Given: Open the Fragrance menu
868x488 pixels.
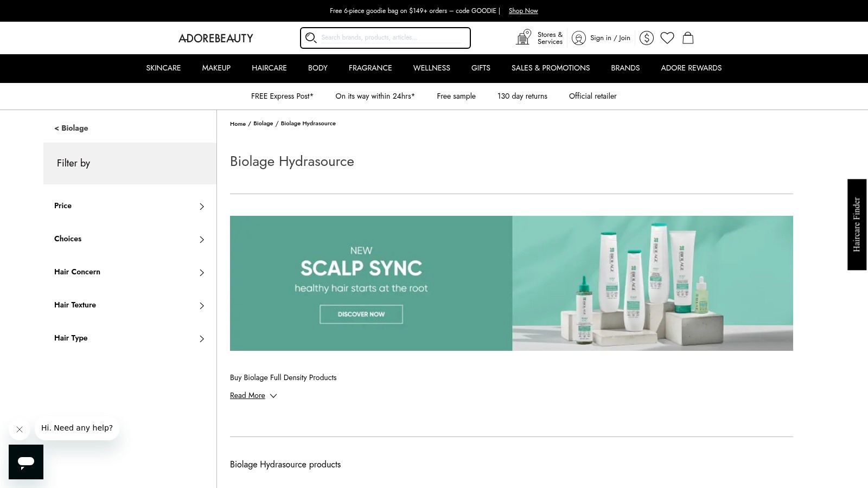Looking at the screenshot, I should pyautogui.click(x=370, y=68).
